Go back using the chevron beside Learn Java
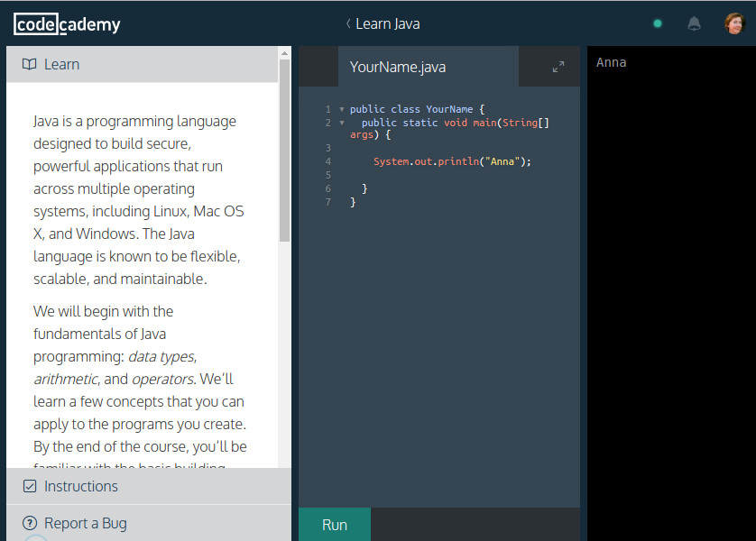Image resolution: width=756 pixels, height=541 pixels. 348,23
